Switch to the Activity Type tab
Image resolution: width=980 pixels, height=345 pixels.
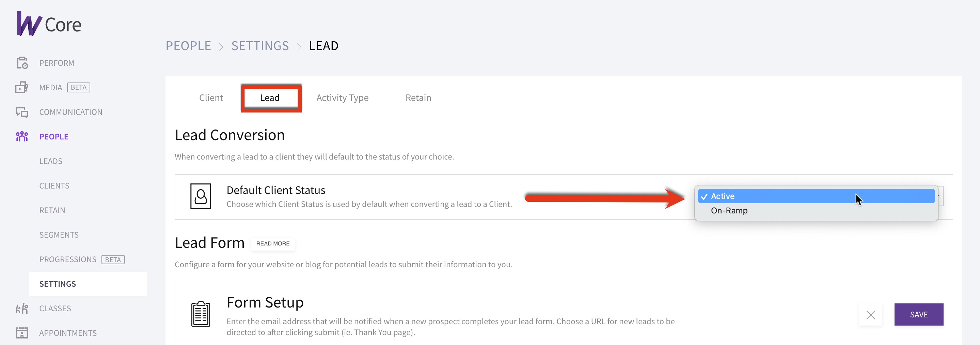click(x=343, y=98)
